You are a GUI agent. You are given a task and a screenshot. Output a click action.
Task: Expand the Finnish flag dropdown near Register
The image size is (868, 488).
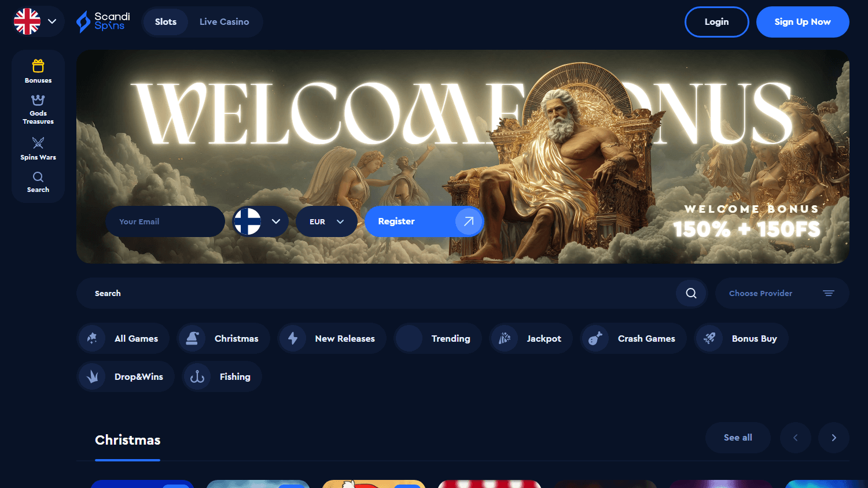pyautogui.click(x=259, y=221)
